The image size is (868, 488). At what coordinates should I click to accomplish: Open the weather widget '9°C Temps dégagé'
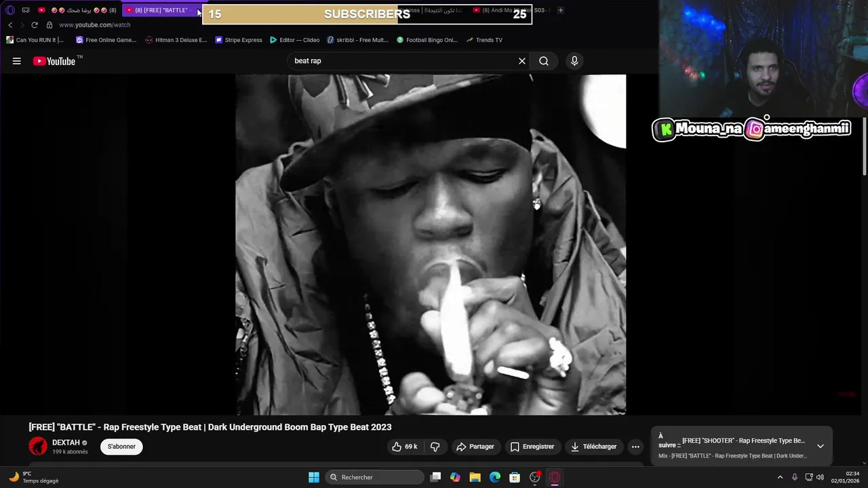(x=34, y=477)
